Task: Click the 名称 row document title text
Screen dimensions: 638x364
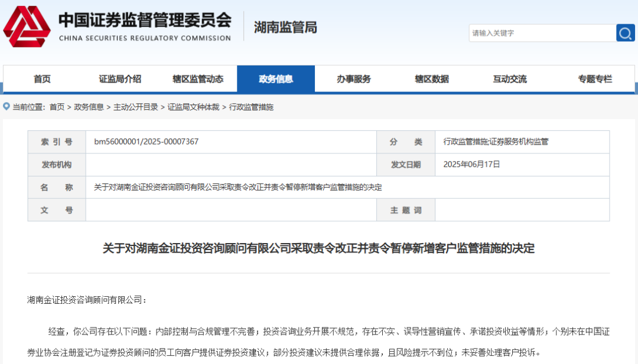Action: pos(238,187)
